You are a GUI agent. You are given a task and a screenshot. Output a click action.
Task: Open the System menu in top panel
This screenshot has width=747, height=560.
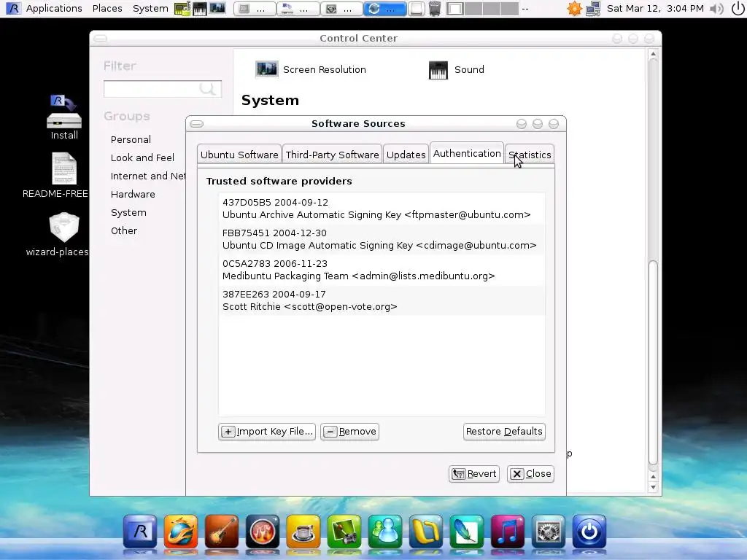pos(150,9)
